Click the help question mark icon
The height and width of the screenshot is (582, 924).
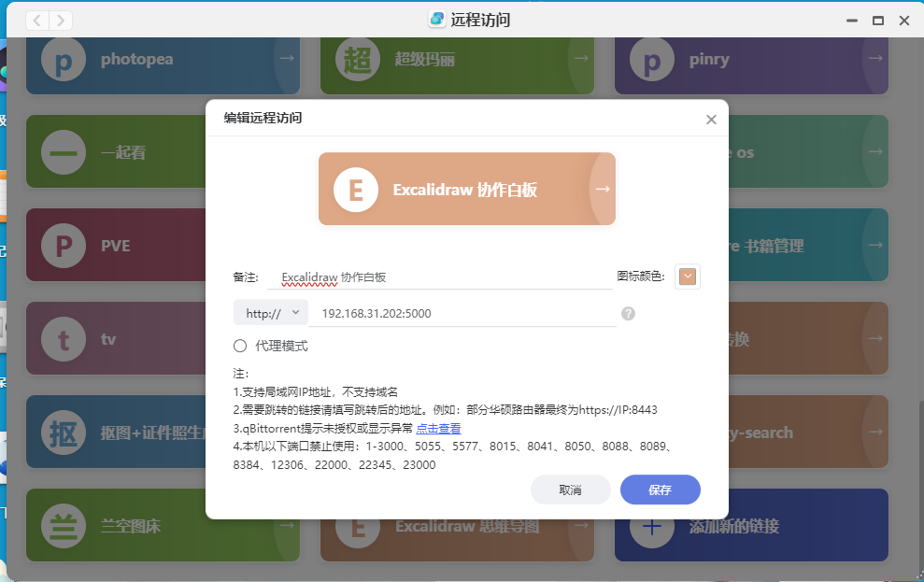pos(628,313)
